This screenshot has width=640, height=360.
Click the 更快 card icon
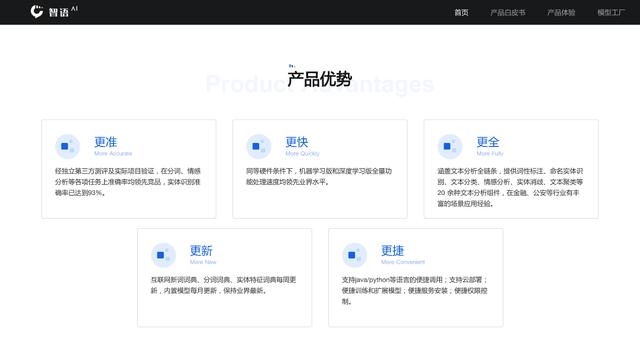click(x=258, y=146)
